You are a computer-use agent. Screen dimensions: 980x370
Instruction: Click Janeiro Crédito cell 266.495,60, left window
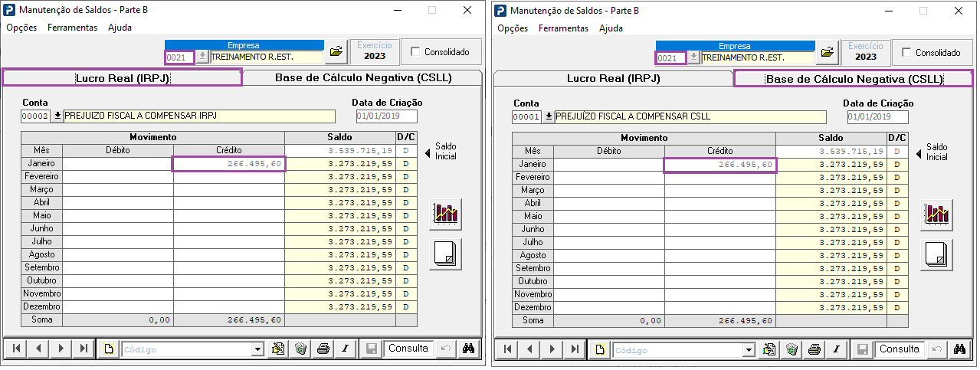point(228,164)
